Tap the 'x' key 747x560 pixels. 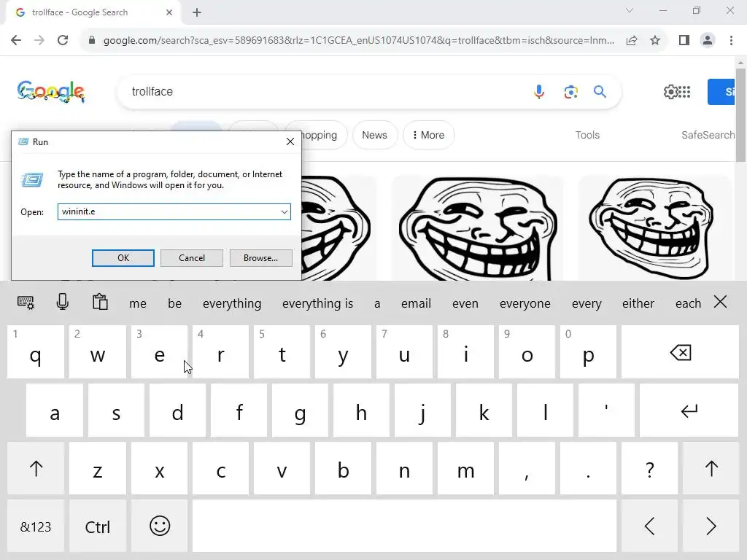point(160,469)
